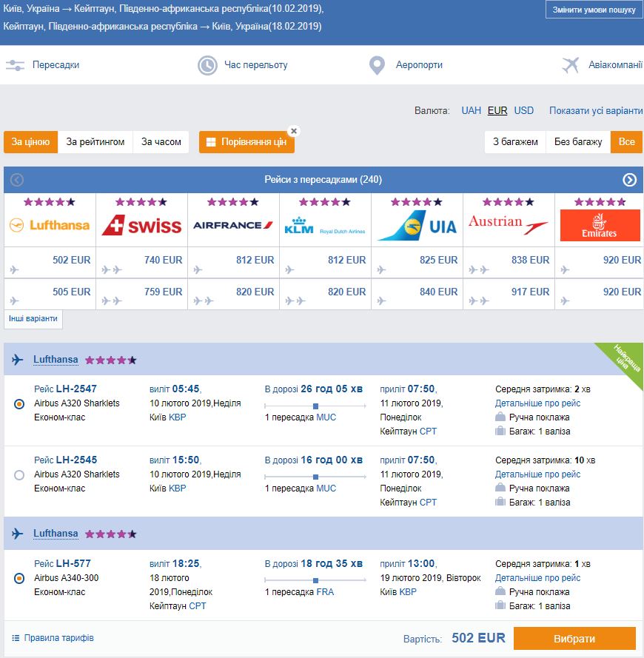Choose Lufthansa 502 EUR price cell
Viewport: 644px width, 658px height.
click(50, 263)
